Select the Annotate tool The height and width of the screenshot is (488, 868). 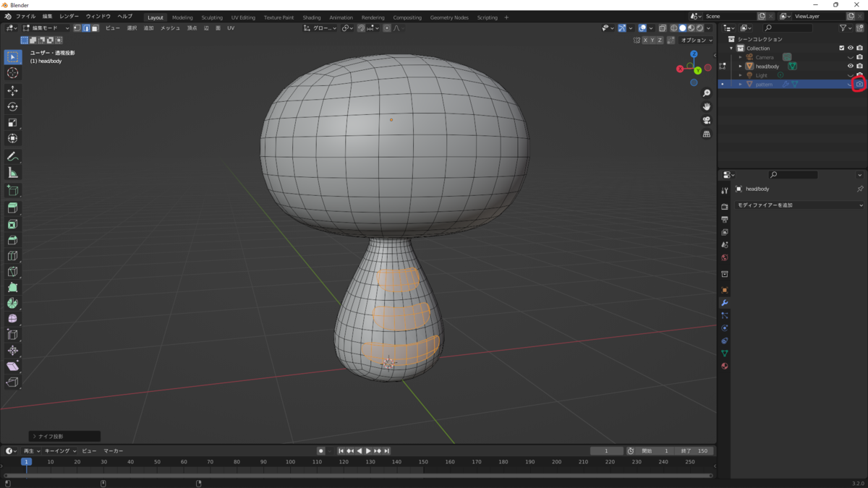(12, 156)
